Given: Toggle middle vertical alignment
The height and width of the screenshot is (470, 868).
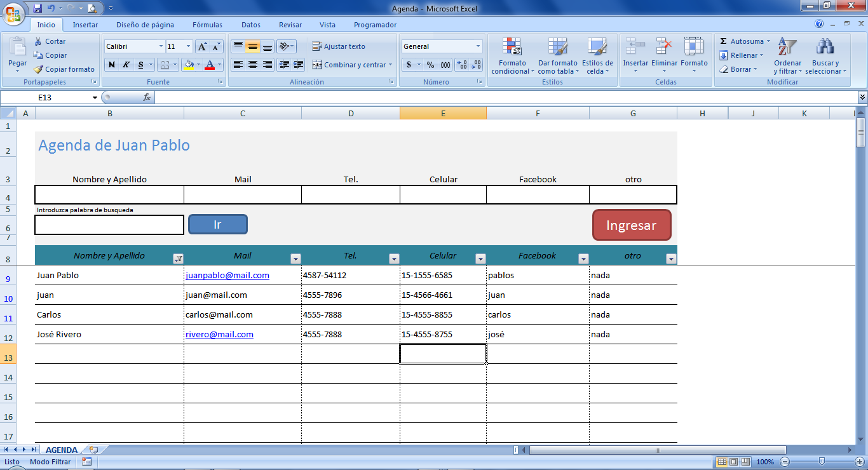Looking at the screenshot, I should coord(253,46).
